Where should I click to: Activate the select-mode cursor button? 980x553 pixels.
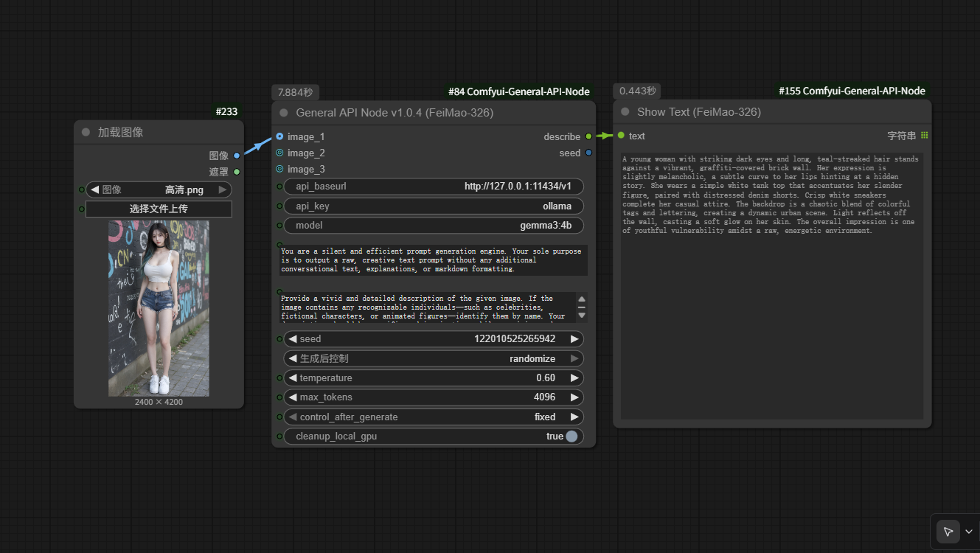pyautogui.click(x=948, y=532)
